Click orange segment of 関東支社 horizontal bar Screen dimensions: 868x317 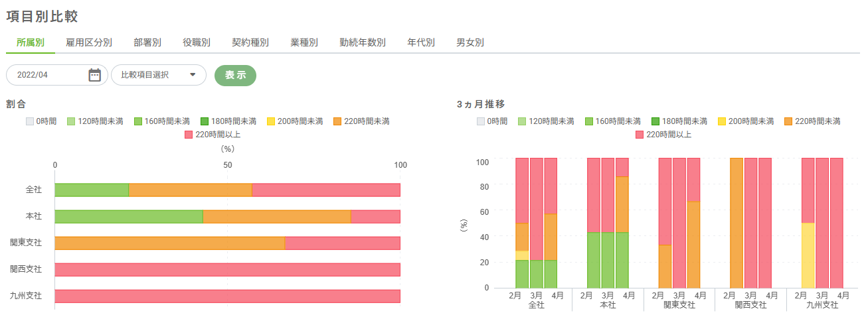tap(169, 243)
